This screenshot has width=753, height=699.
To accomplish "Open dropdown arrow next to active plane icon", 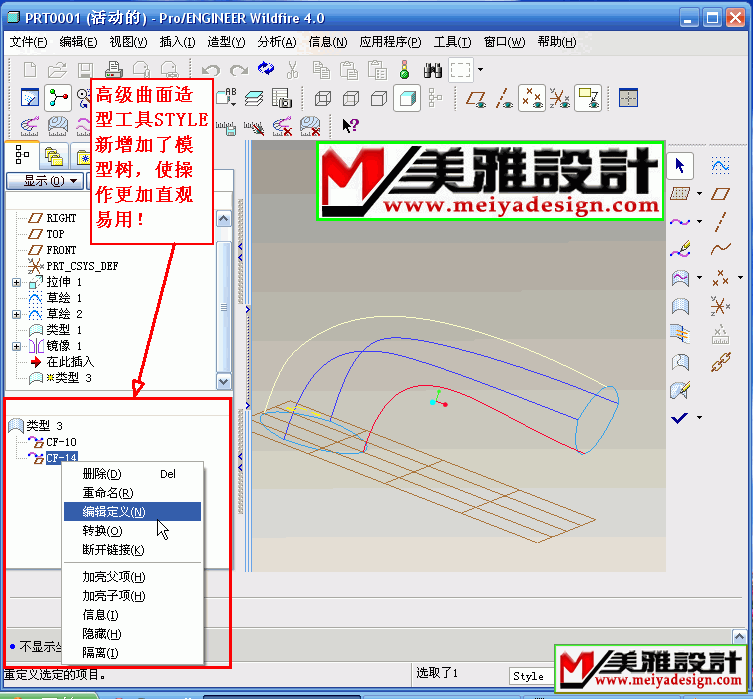I will pos(699,193).
